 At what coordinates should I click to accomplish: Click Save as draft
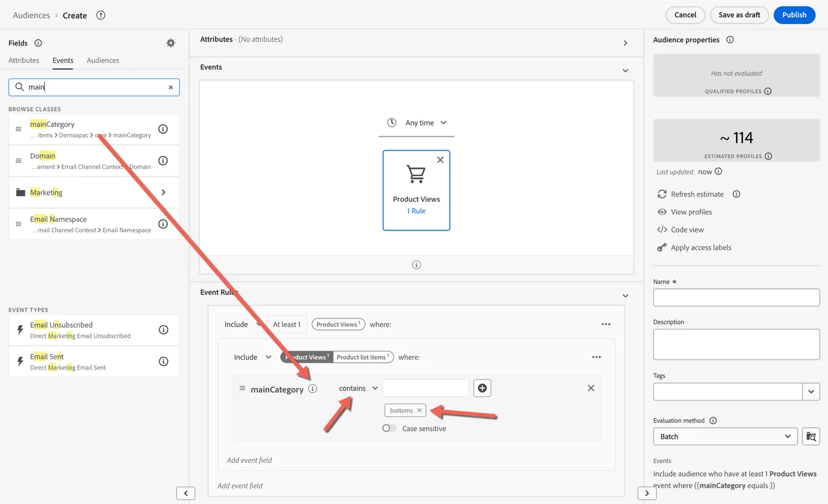coord(739,15)
